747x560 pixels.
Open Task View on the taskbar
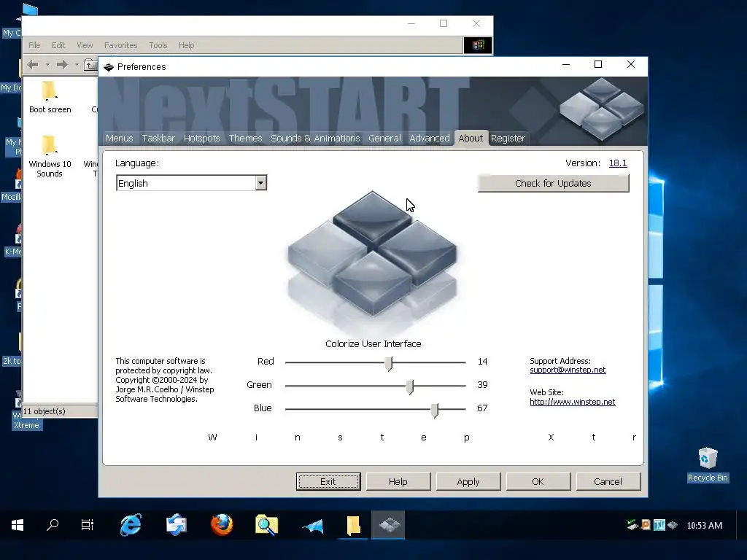pos(88,525)
